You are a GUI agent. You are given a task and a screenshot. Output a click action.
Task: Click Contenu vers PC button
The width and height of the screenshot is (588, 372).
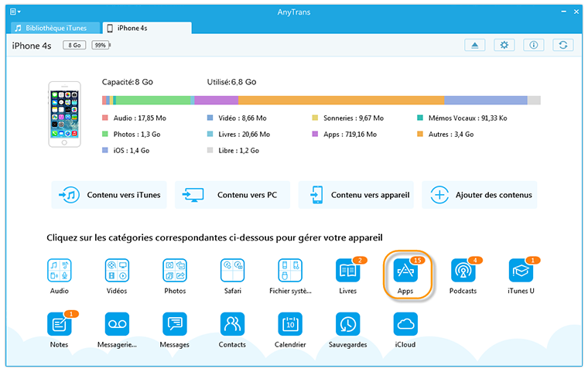(233, 195)
